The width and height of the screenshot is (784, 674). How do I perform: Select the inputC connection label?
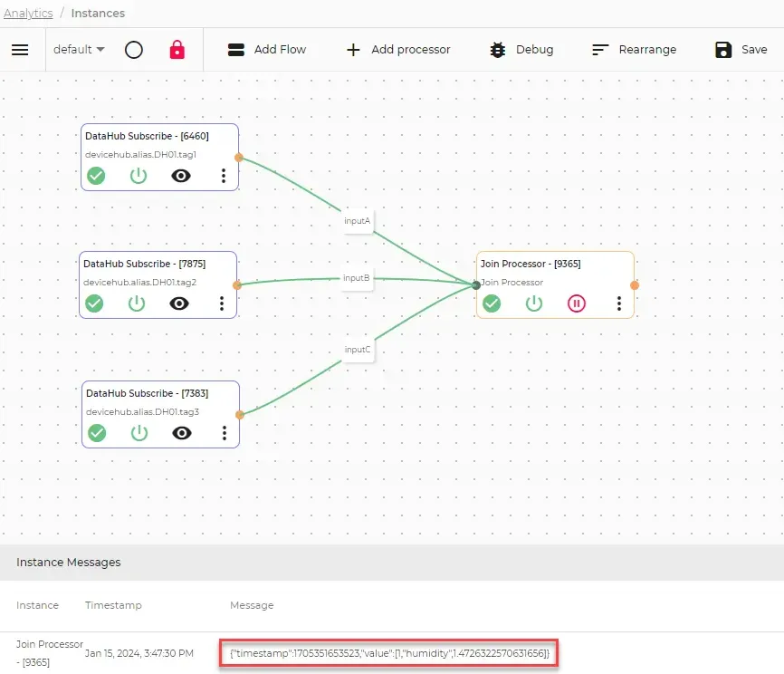pyautogui.click(x=358, y=350)
